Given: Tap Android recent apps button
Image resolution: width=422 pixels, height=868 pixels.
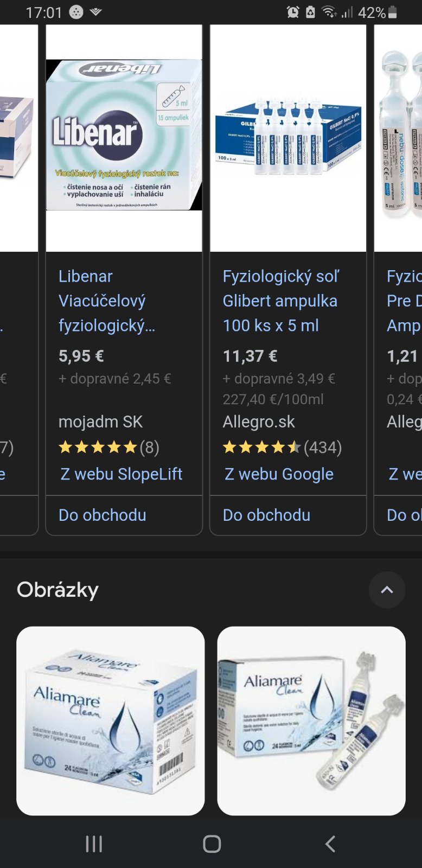Looking at the screenshot, I should 94,844.
